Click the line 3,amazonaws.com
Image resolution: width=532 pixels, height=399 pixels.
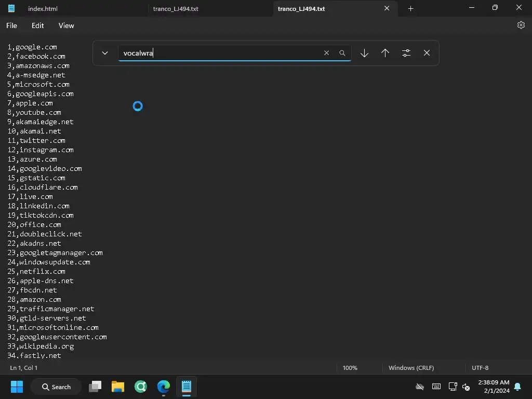(38, 66)
